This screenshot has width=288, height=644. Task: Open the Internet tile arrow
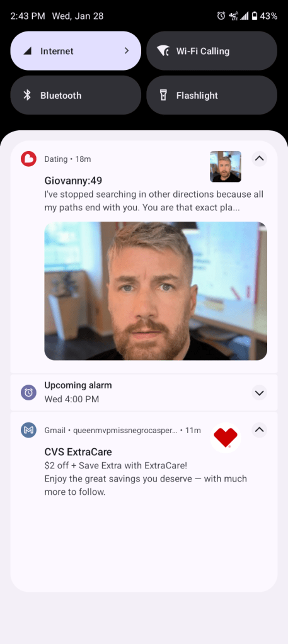click(127, 51)
